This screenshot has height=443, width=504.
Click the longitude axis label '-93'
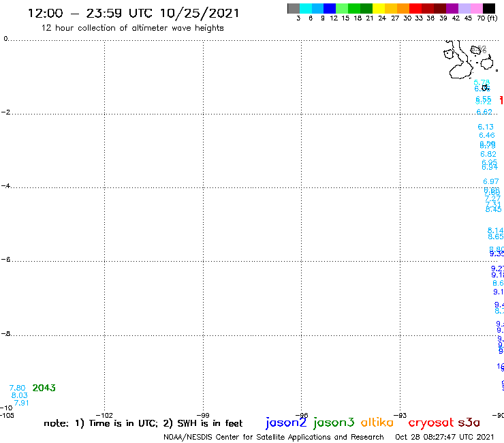[400, 415]
